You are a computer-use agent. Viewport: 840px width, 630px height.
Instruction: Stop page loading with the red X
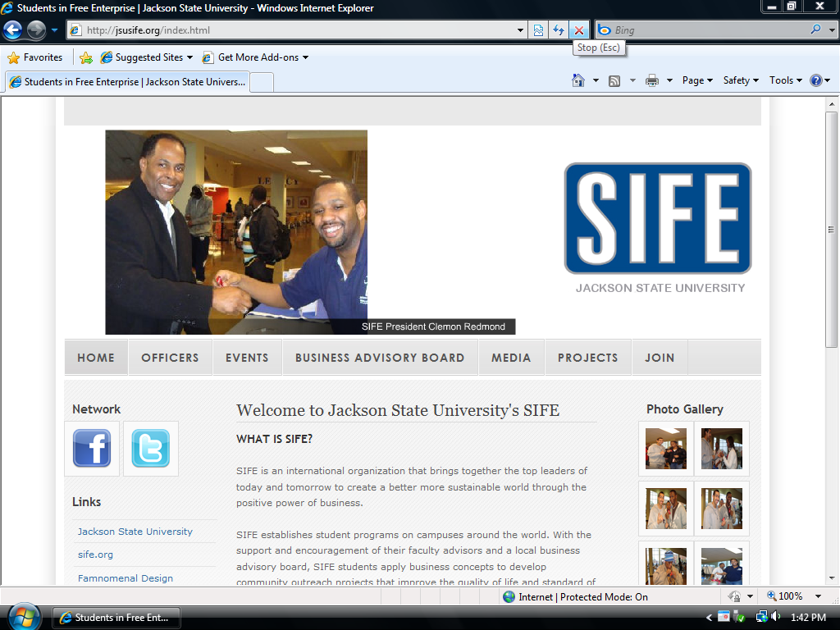click(x=579, y=30)
